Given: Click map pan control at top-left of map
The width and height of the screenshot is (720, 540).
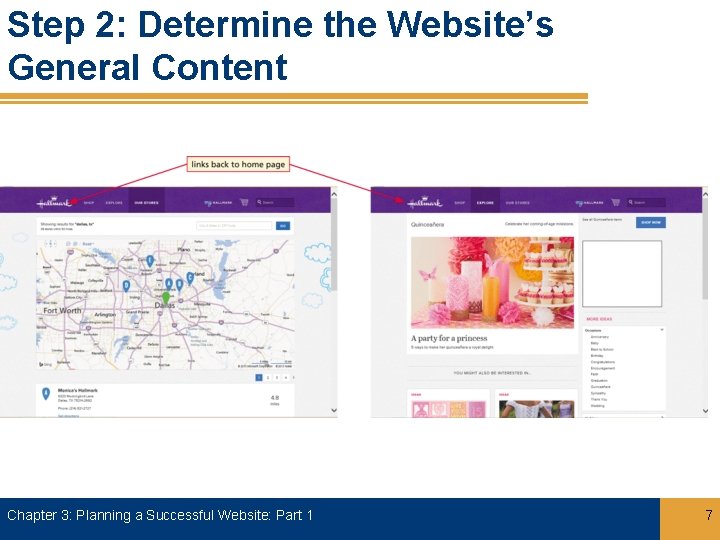Looking at the screenshot, I should click(x=50, y=243).
